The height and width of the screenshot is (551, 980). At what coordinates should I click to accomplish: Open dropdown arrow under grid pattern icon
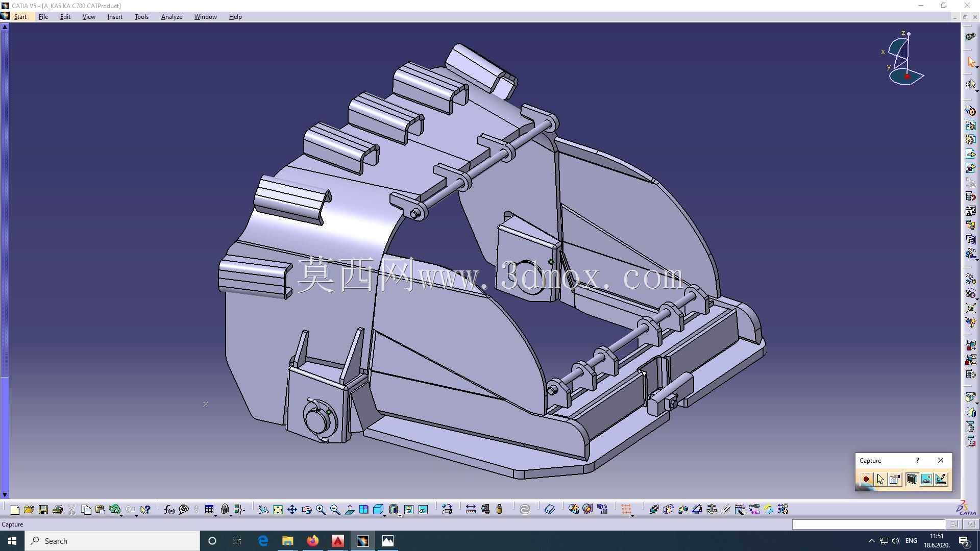(633, 515)
